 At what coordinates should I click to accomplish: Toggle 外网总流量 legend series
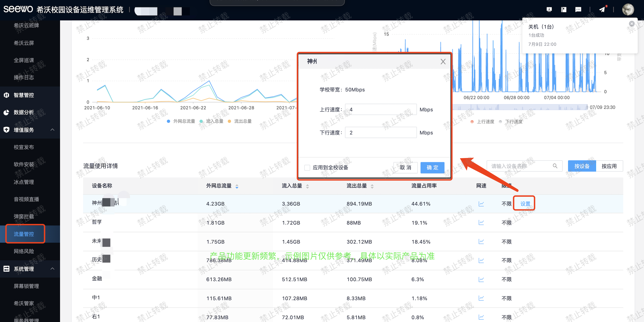pyautogui.click(x=181, y=121)
